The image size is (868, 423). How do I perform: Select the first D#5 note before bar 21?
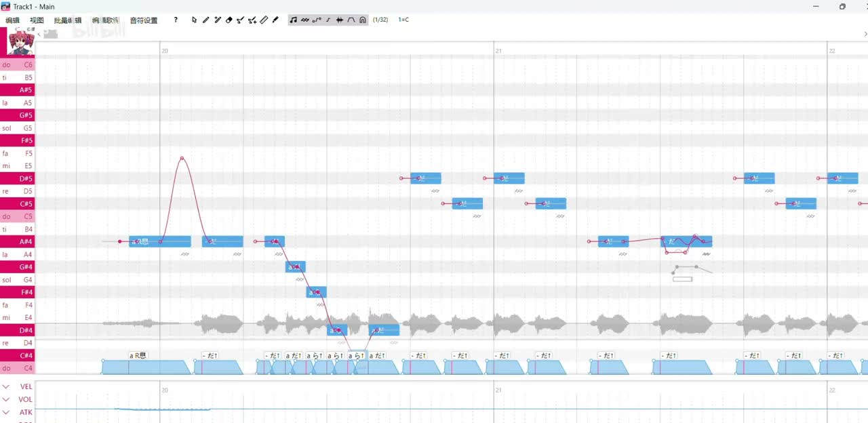pyautogui.click(x=425, y=178)
